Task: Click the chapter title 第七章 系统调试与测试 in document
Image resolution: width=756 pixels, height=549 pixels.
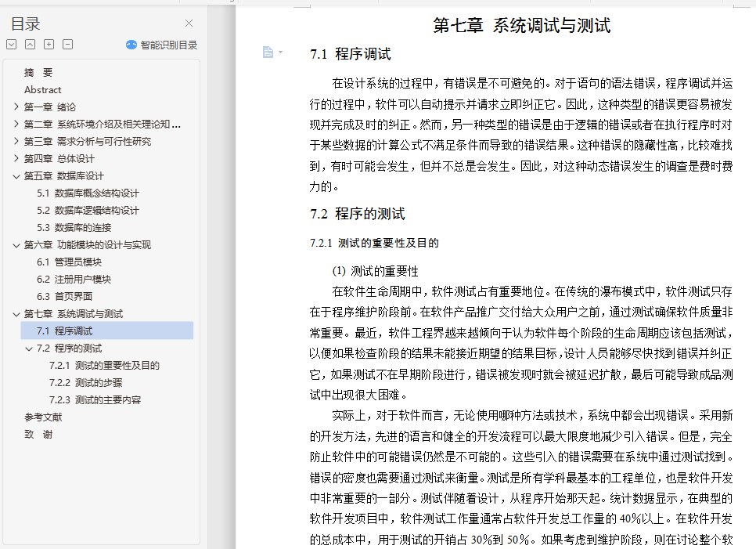Action: pos(522,25)
